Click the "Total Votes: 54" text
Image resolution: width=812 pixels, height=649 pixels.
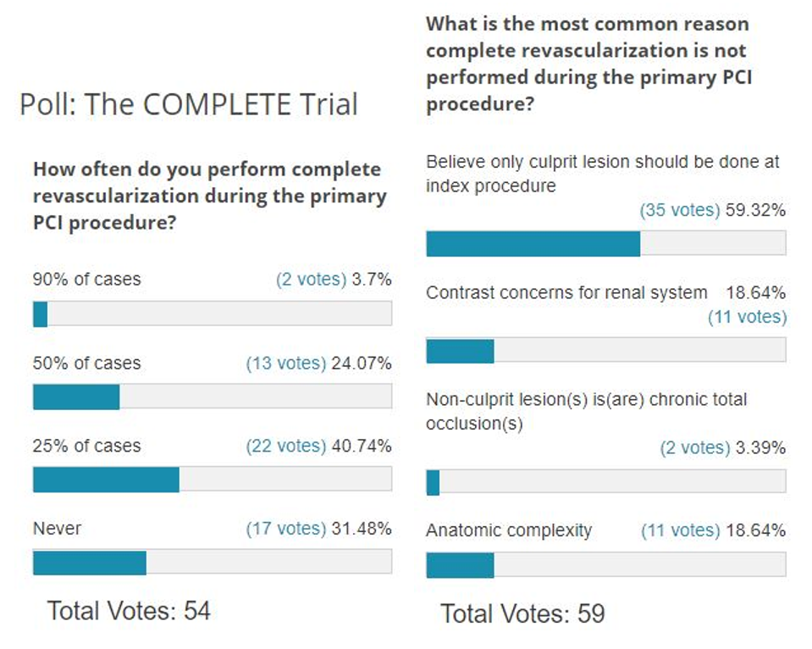coord(128,610)
